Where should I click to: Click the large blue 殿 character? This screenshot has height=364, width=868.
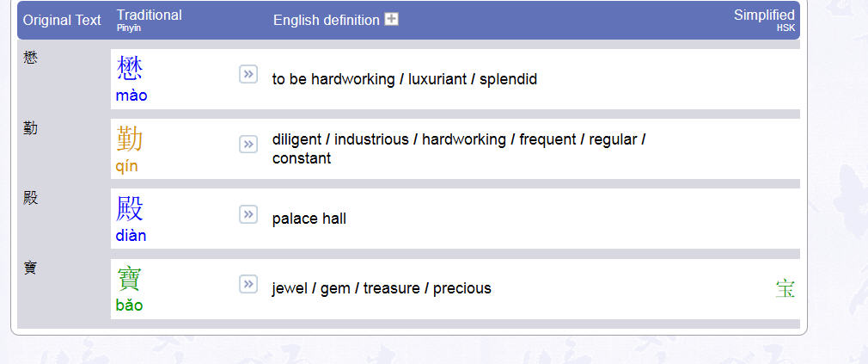coord(130,209)
